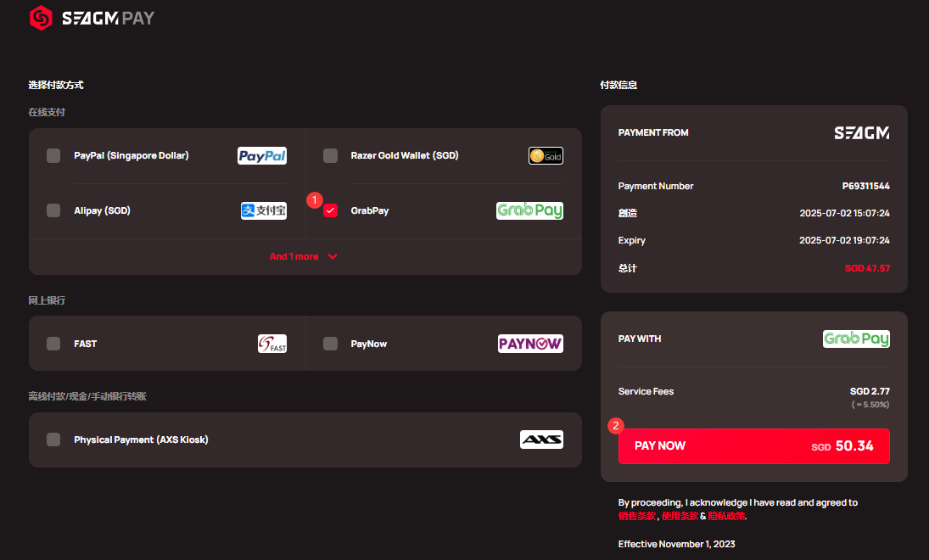
Task: Click the GrabPay logo in payment methods
Action: point(529,210)
